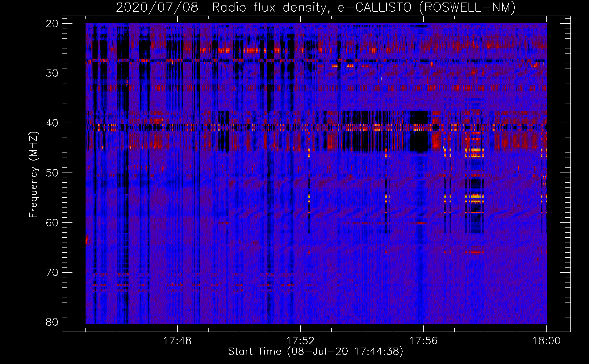Click the 50 MHz frequency tick label

pyautogui.click(x=52, y=173)
